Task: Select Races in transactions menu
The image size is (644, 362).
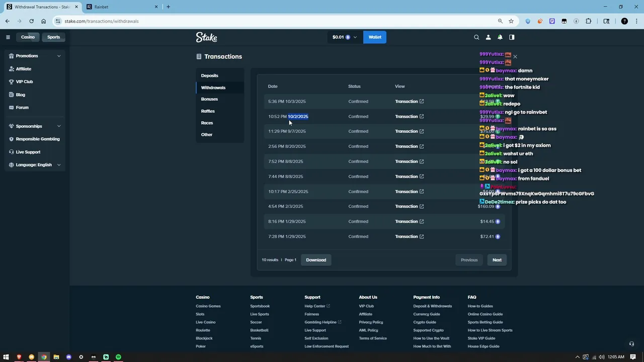Action: point(220,123)
